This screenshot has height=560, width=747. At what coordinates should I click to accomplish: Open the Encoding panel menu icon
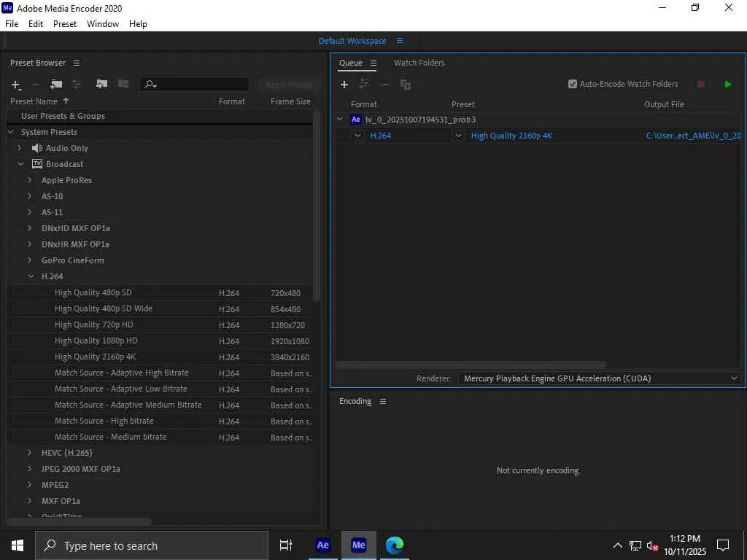pyautogui.click(x=383, y=402)
